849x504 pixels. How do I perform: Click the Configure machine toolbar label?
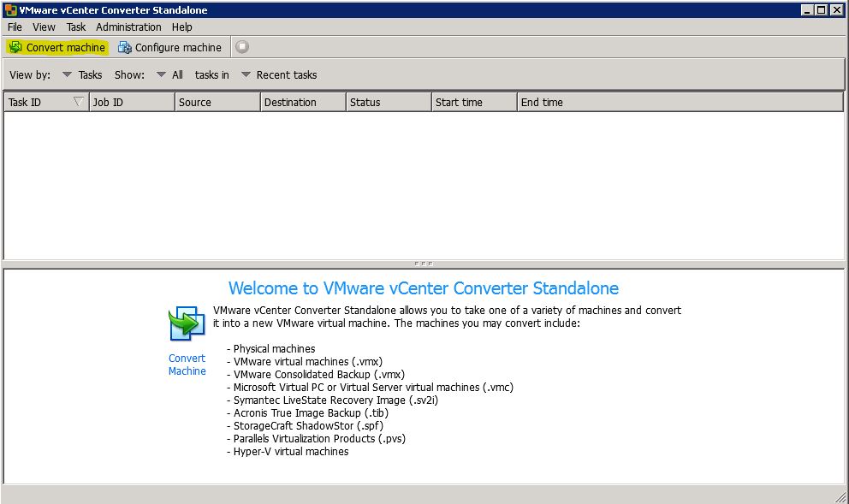pyautogui.click(x=178, y=48)
